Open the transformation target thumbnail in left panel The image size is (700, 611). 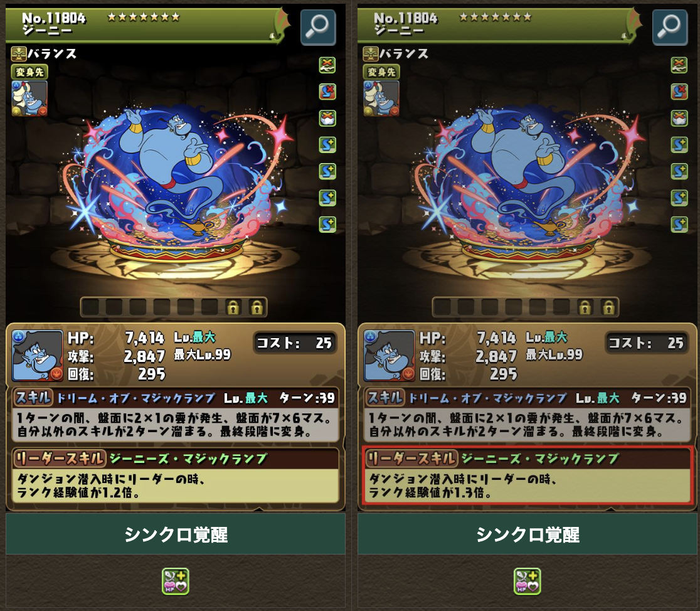point(29,98)
